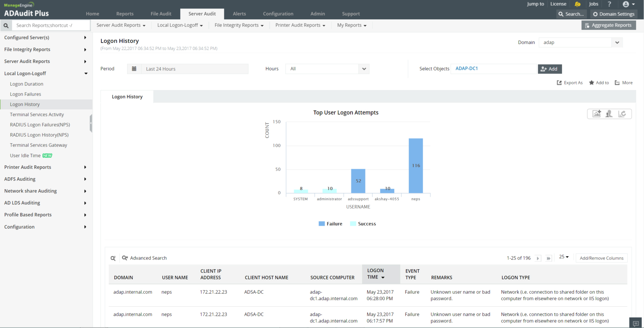The width and height of the screenshot is (644, 328).
Task: Click the Aggregate Reports button
Action: pyautogui.click(x=608, y=25)
